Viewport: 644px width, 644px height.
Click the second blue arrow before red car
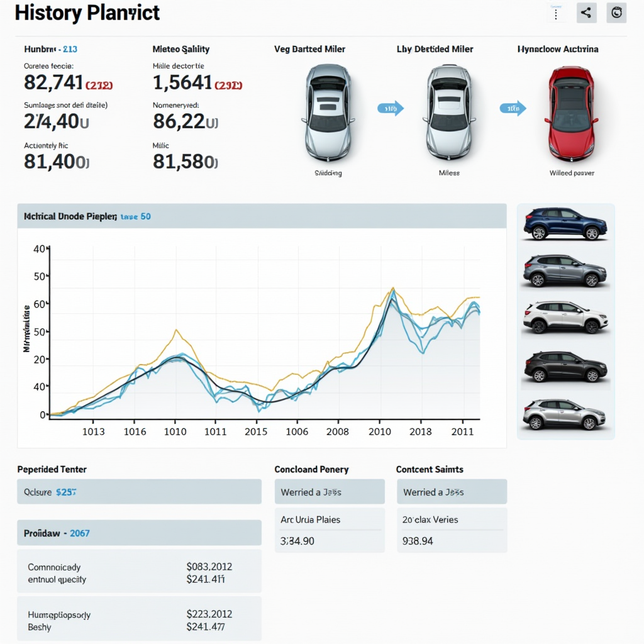[513, 109]
